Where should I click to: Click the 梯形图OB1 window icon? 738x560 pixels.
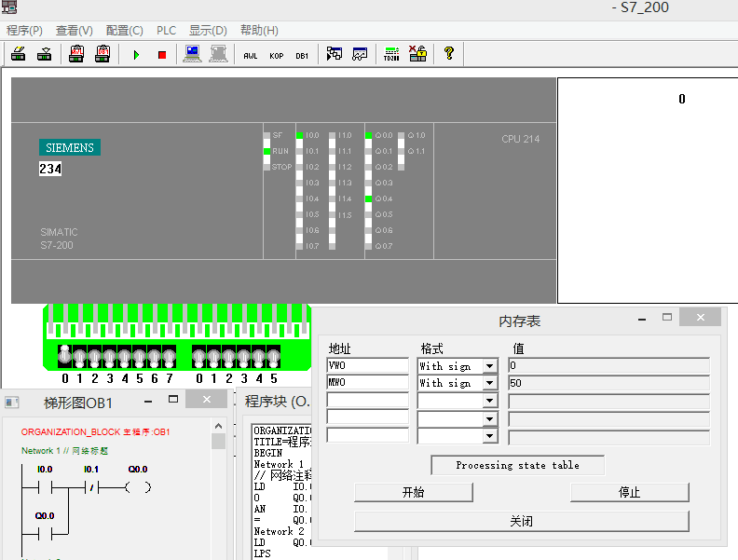(x=12, y=403)
